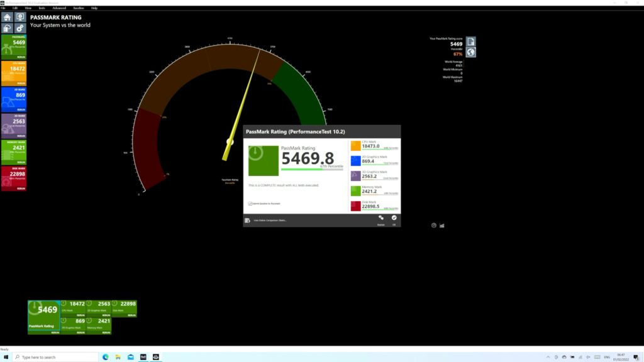This screenshot has width=644, height=362.
Task: Click the report document icon beside the score
Action: (x=470, y=41)
